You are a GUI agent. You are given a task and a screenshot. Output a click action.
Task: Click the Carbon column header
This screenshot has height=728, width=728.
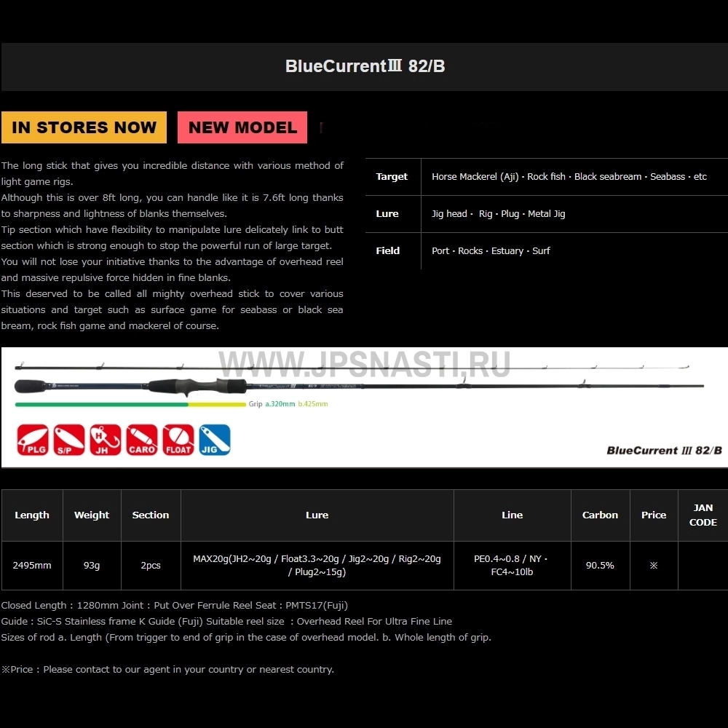coord(600,515)
